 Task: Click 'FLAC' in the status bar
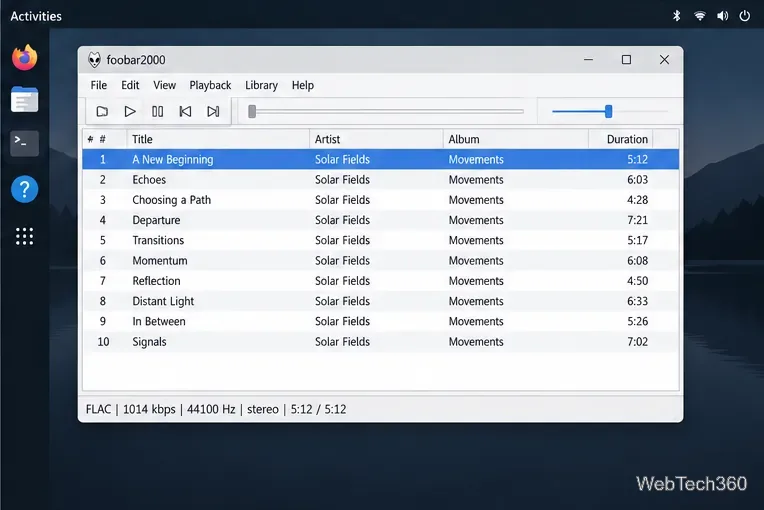[98, 409]
